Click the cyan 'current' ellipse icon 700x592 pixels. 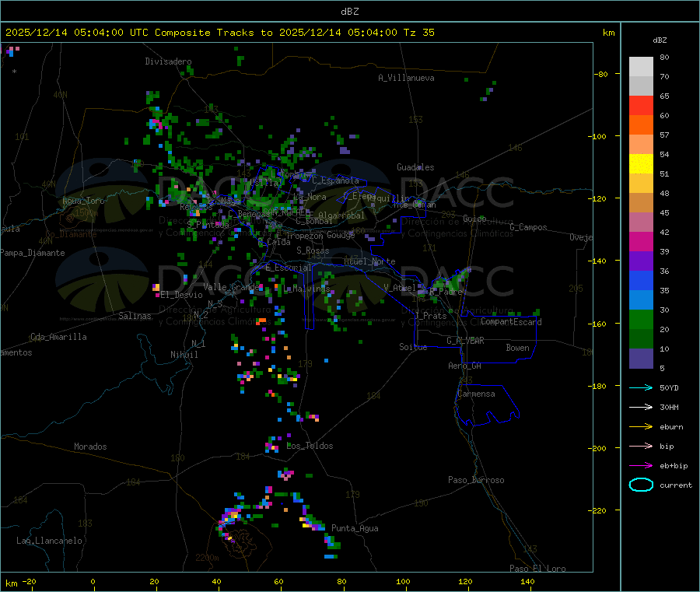pos(641,485)
